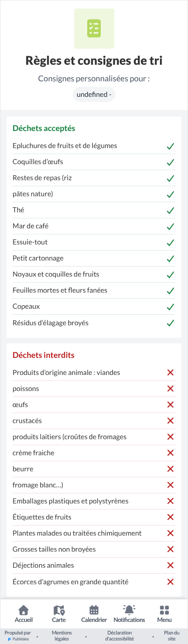Open the Accueil home icon
Viewport: 188px width, 644px height.
[x=24, y=610]
